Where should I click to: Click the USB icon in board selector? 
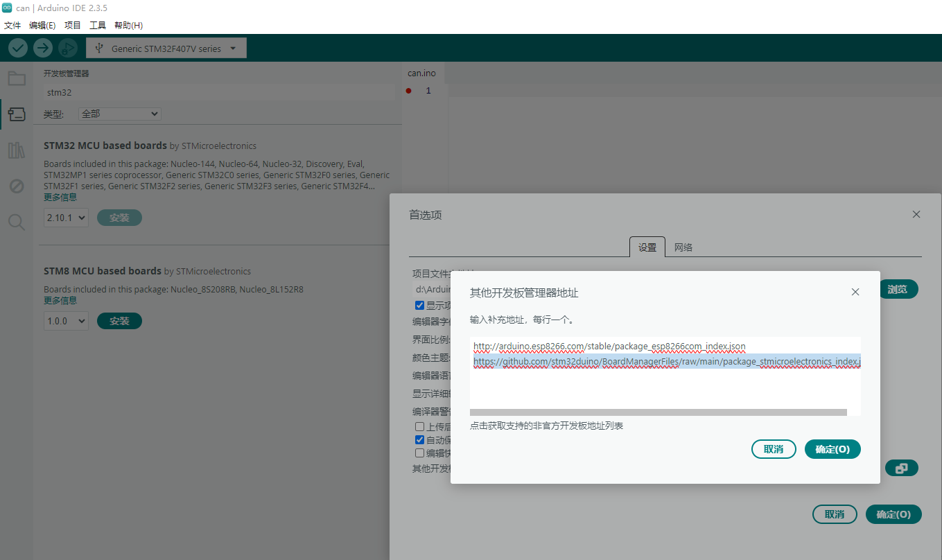pos(100,49)
